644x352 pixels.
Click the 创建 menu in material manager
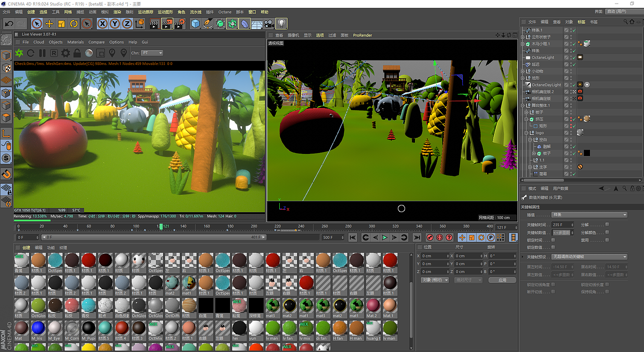(26, 248)
